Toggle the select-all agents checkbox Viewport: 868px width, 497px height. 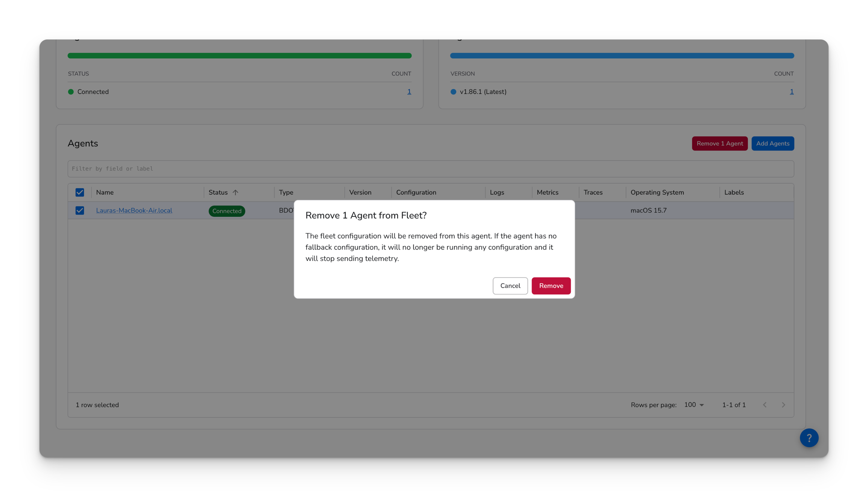click(79, 192)
